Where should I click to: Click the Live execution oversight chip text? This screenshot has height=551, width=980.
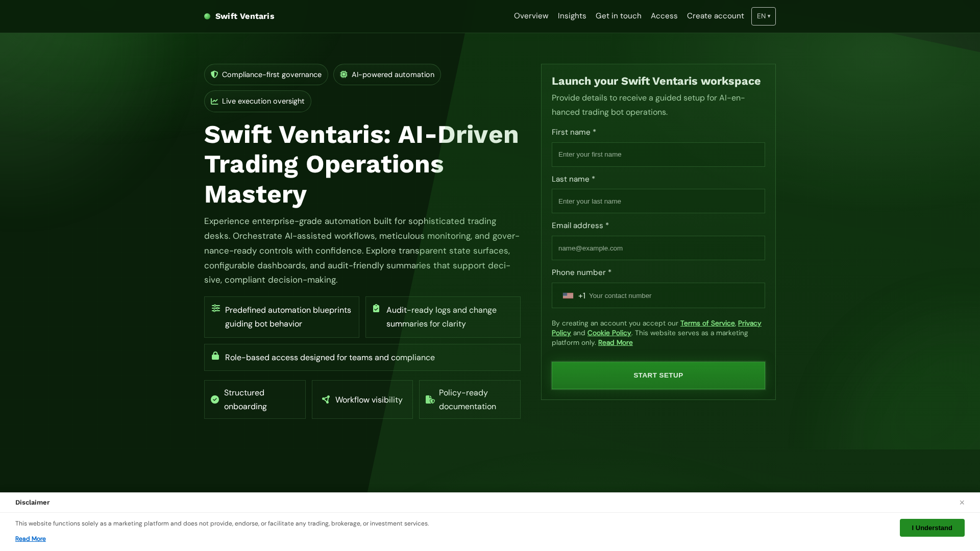(x=263, y=102)
